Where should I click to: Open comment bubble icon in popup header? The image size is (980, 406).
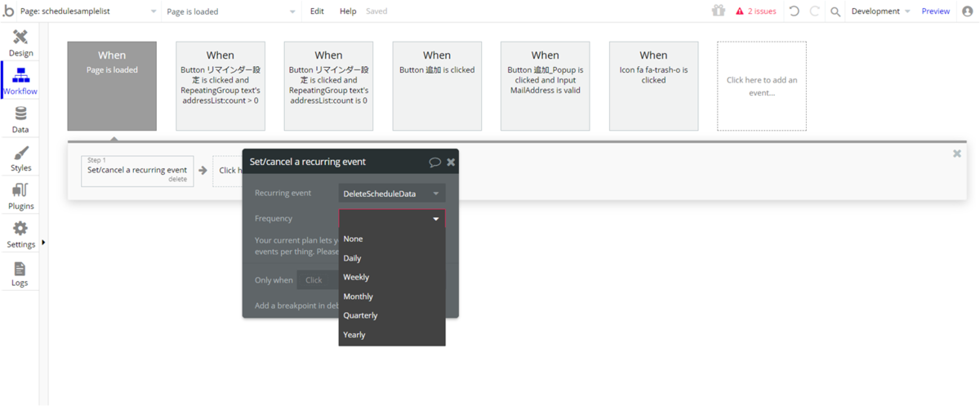pos(435,162)
